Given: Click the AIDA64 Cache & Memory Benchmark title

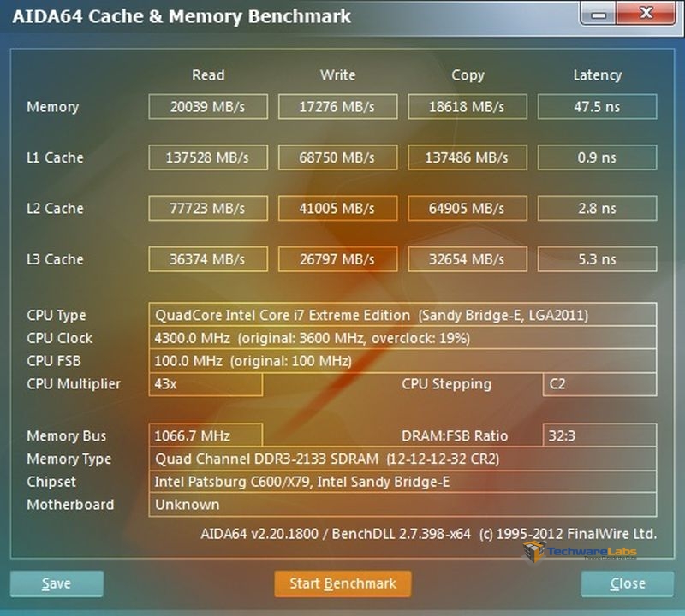Looking at the screenshot, I should (x=182, y=16).
